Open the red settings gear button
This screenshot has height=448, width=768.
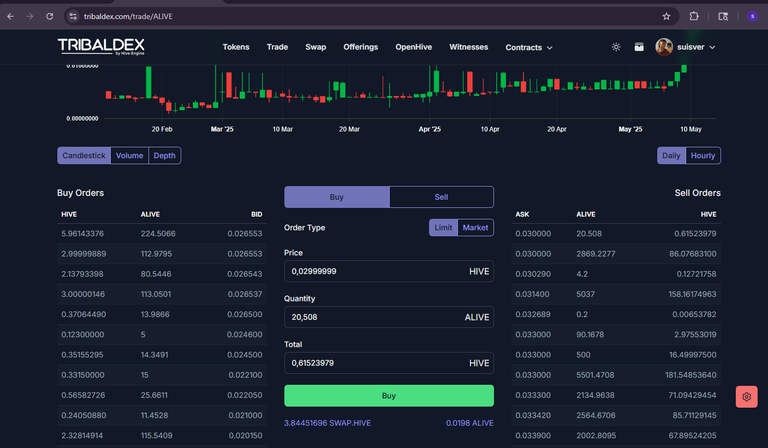click(x=746, y=397)
